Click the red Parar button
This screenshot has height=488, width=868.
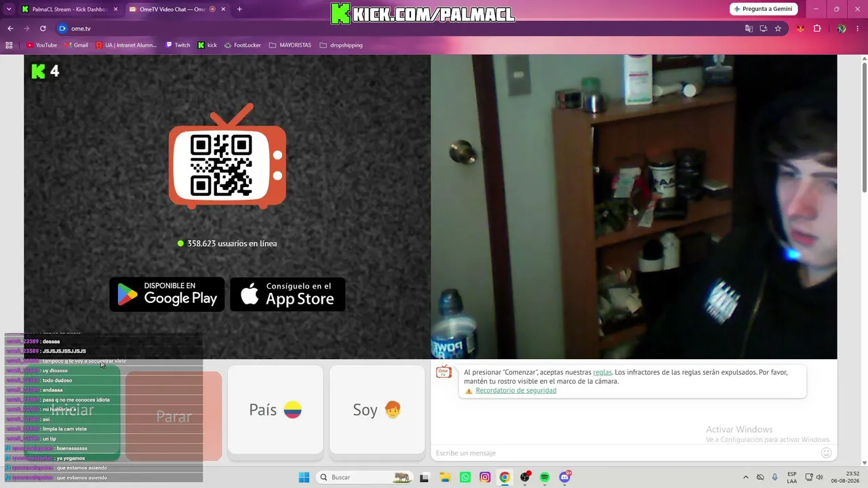pos(174,416)
